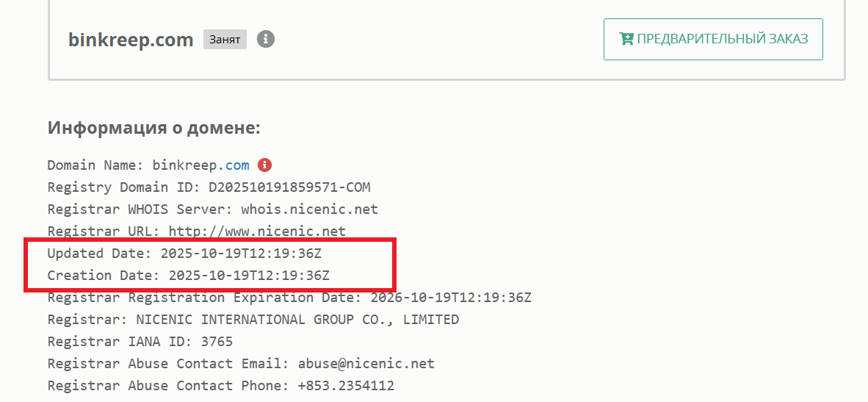Click the Registration Expiration Date line
The image size is (868, 402).
click(289, 298)
